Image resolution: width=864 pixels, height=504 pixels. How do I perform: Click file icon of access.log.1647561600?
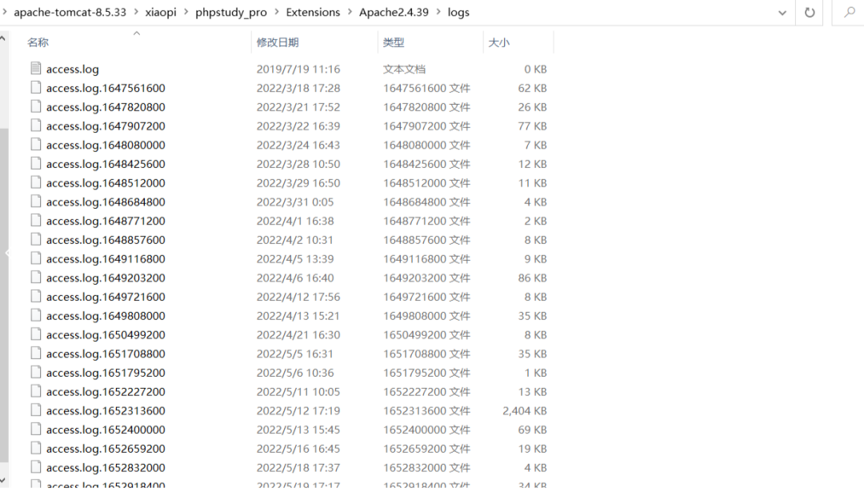pyautogui.click(x=36, y=87)
